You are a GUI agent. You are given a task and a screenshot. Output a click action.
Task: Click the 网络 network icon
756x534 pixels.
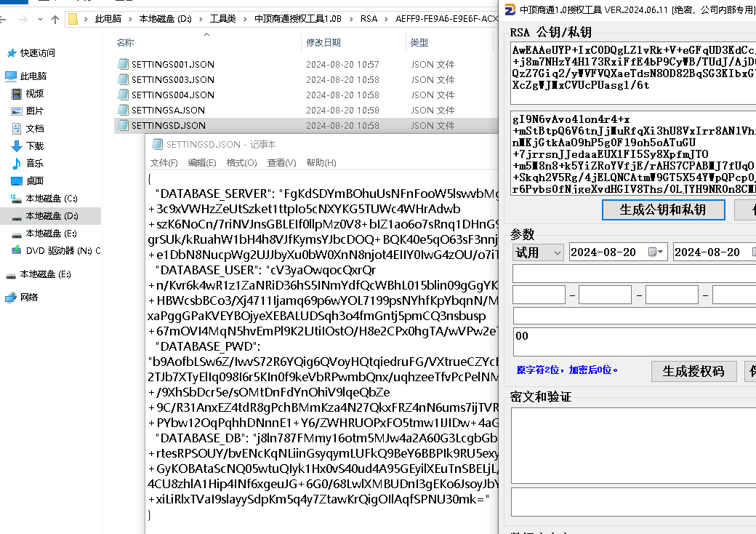11,297
